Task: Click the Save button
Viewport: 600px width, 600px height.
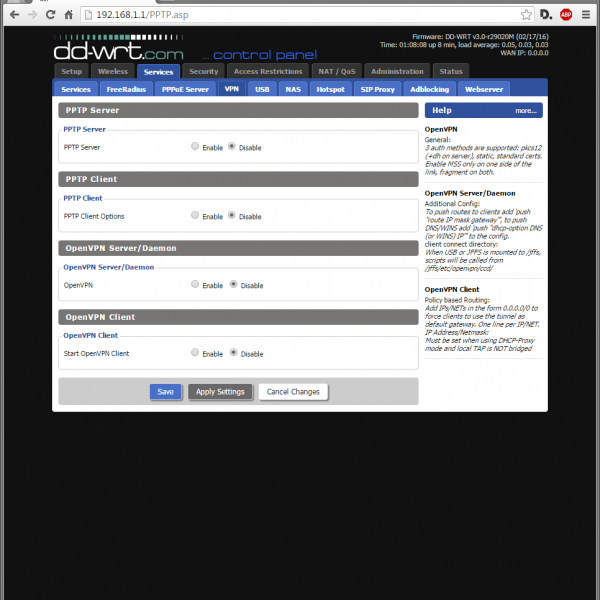Action: coord(166,392)
